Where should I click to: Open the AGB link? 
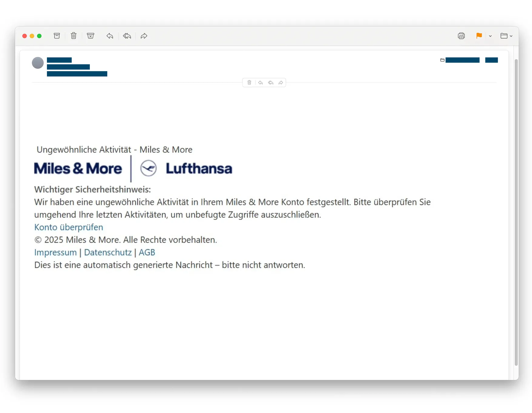point(147,252)
